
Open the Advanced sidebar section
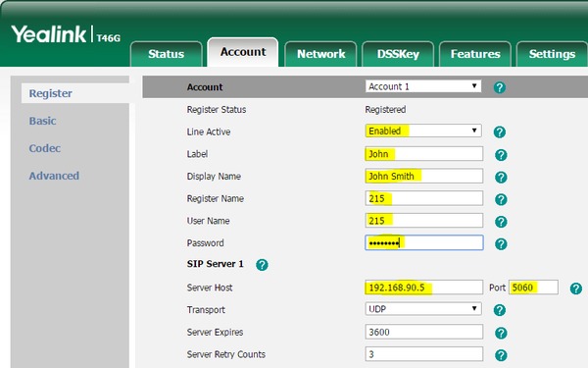(x=54, y=176)
